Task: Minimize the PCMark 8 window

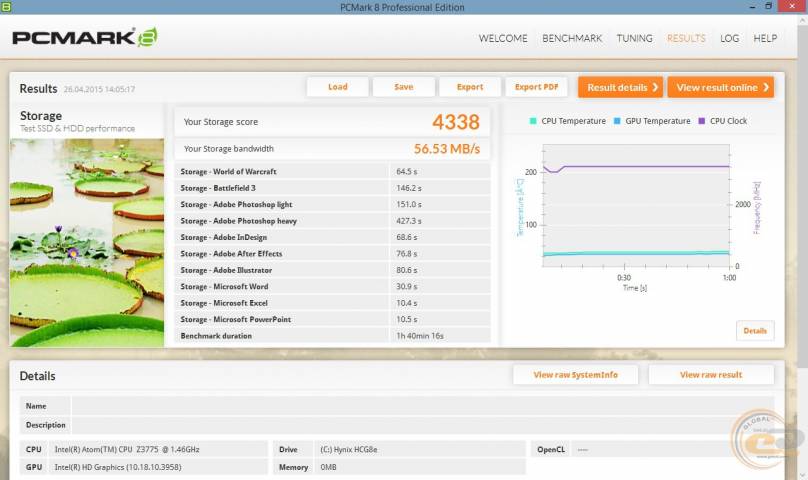Action: point(752,7)
